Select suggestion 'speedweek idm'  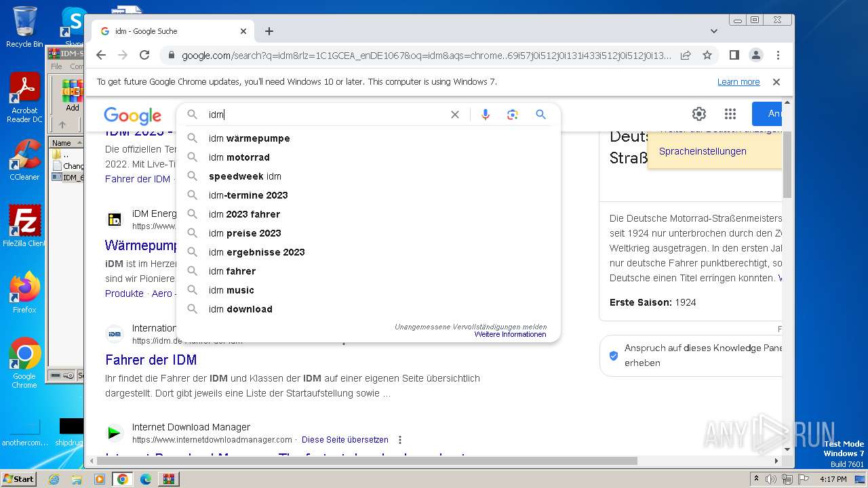pos(368,176)
